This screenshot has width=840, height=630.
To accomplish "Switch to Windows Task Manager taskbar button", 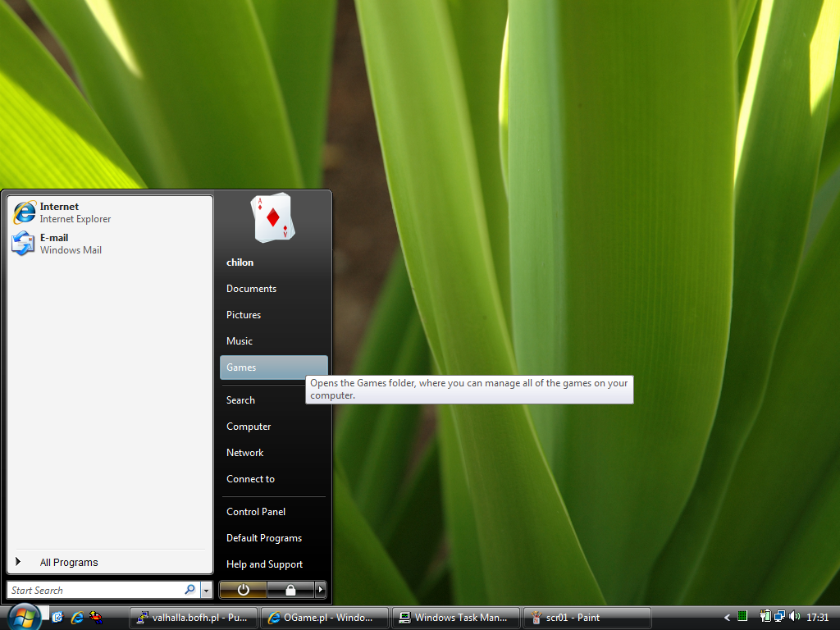I will pyautogui.click(x=456, y=618).
